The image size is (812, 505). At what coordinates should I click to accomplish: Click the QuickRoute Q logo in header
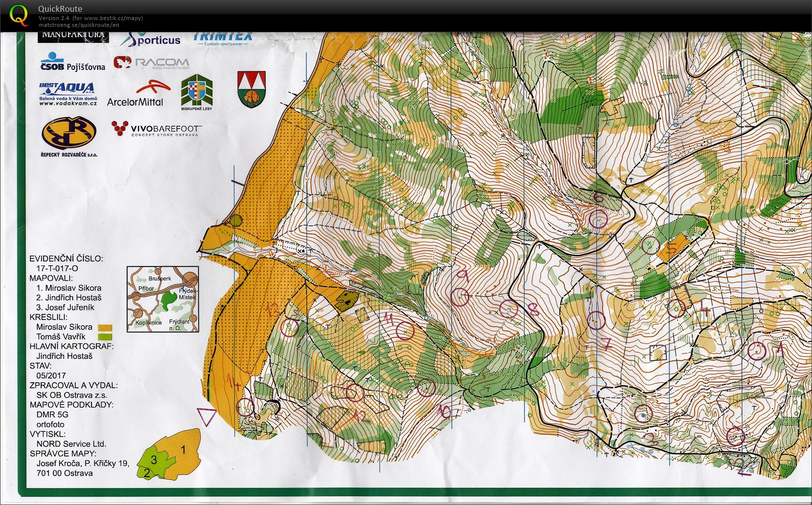pyautogui.click(x=19, y=15)
